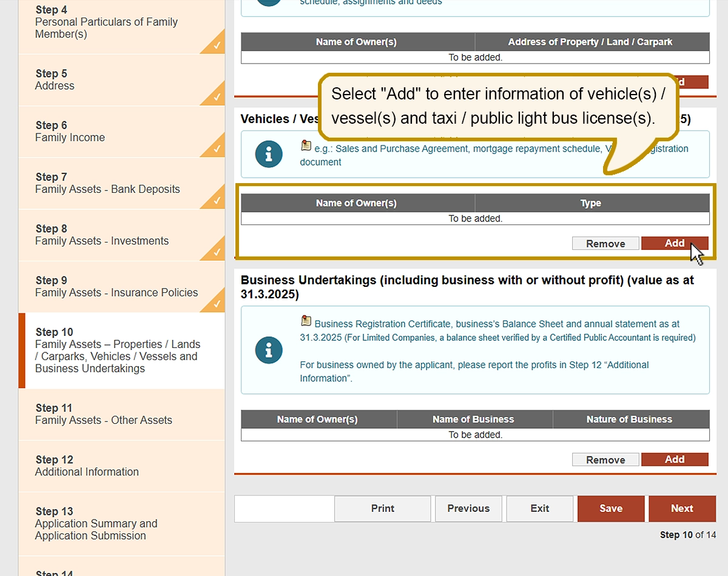
Task: Click the info icon in Business Undertakings section
Action: (269, 350)
